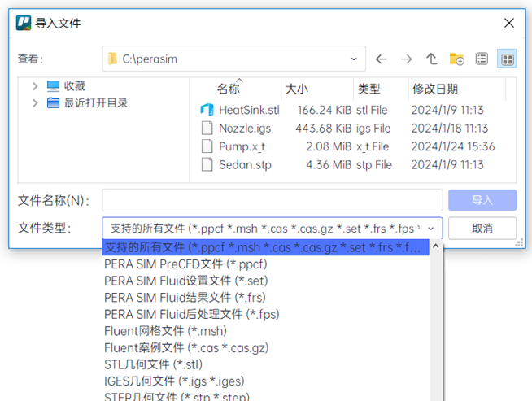The image size is (532, 401).
Task: Navigate up to the parent directory
Action: tap(432, 59)
